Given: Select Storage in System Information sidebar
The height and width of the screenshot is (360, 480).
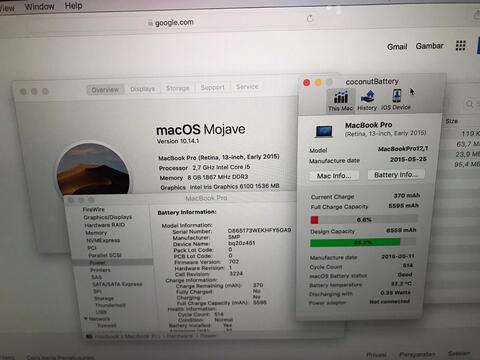Looking at the screenshot, I should tap(104, 298).
